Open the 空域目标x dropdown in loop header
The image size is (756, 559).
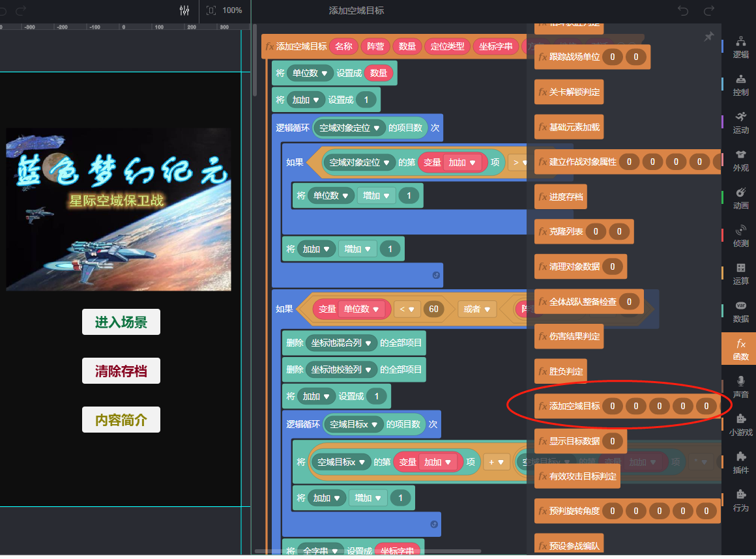coord(353,424)
